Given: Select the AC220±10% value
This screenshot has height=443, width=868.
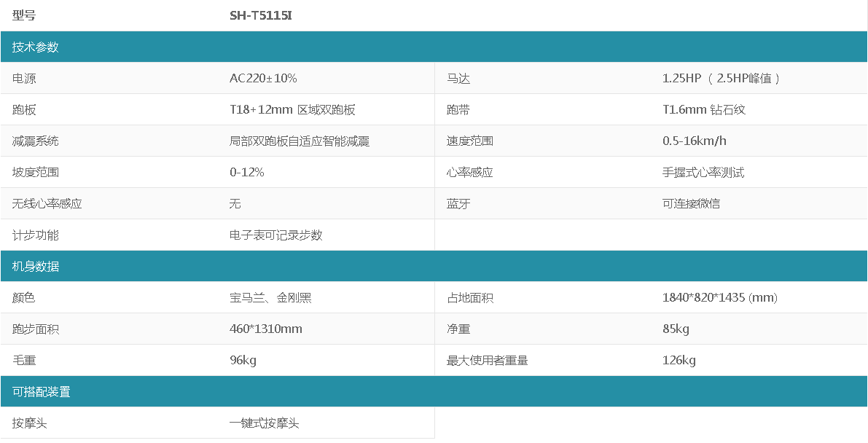Looking at the screenshot, I should point(264,79).
